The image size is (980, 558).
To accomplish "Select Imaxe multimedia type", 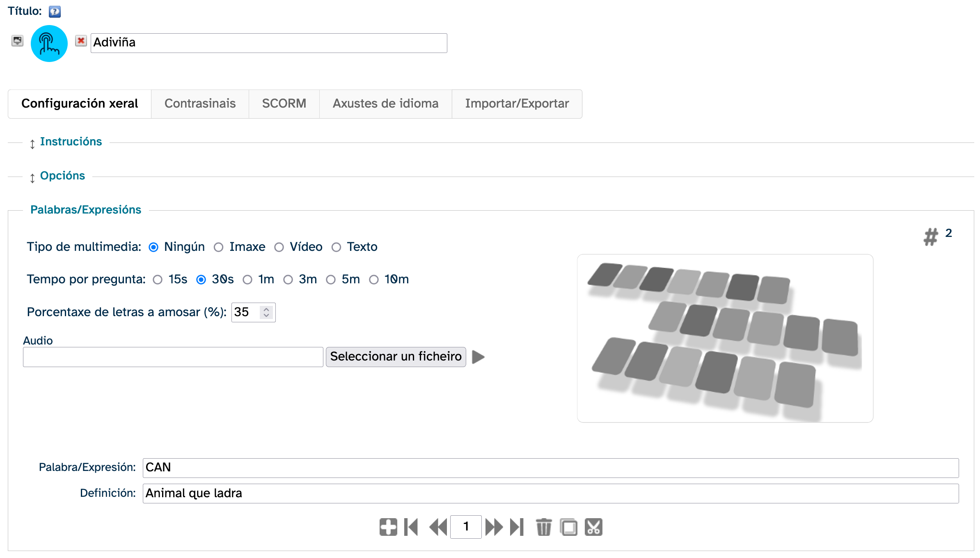I will (x=219, y=247).
